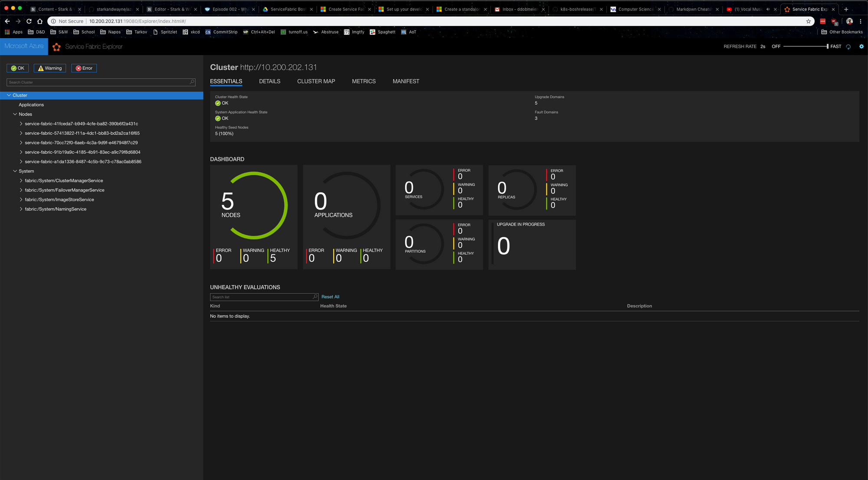The height and width of the screenshot is (480, 868).
Task: Click the Search list input field
Action: [264, 297]
